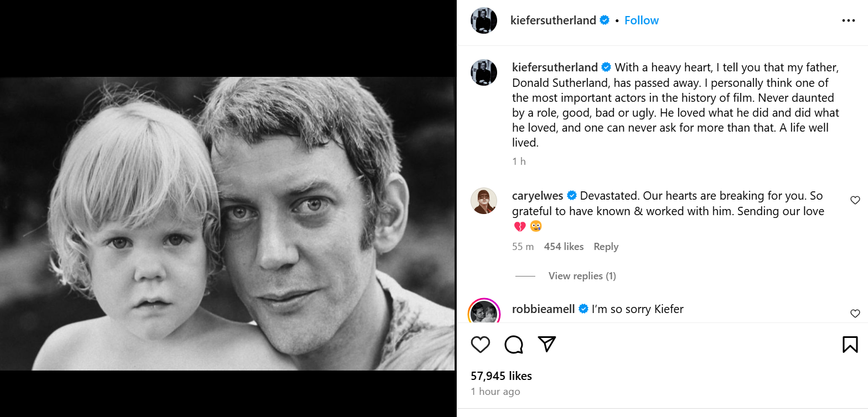
Task: Save post with bookmark icon
Action: coord(850,345)
